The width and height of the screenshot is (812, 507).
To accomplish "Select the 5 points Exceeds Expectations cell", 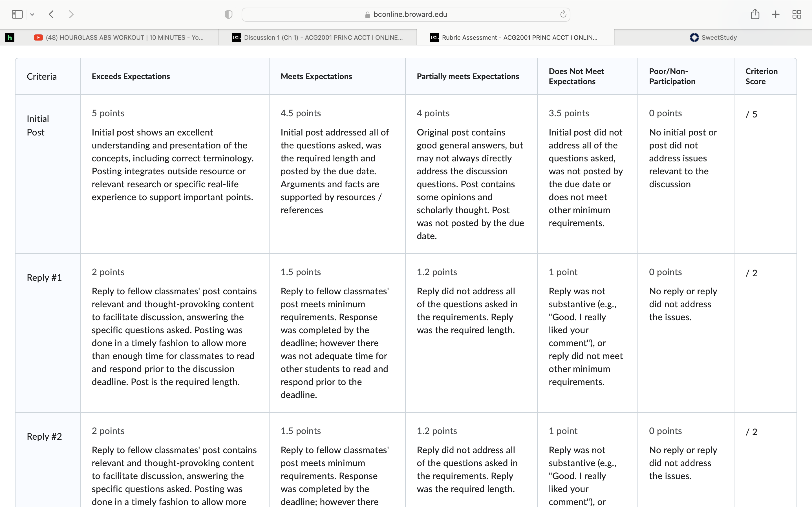I will [175, 174].
